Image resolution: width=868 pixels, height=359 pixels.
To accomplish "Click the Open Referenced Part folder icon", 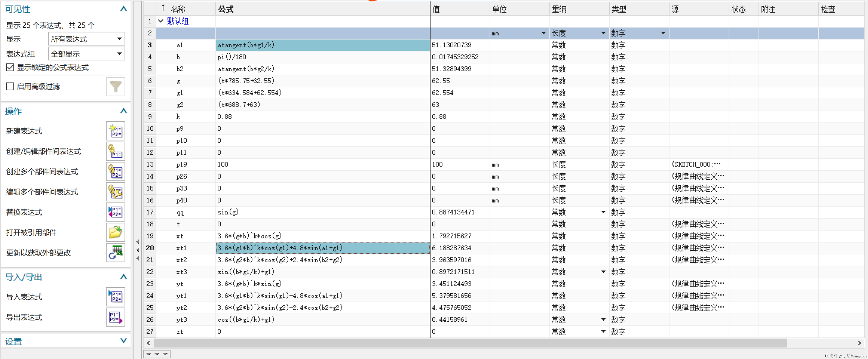I will 116,232.
